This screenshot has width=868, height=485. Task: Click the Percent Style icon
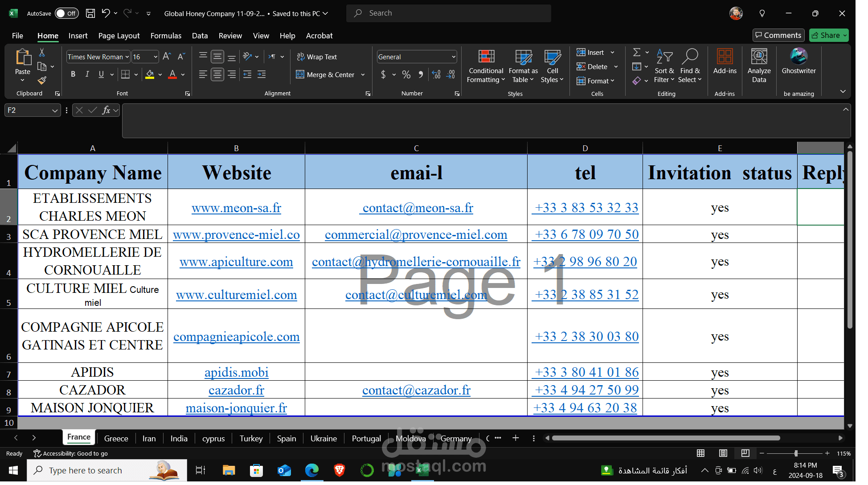pos(406,75)
